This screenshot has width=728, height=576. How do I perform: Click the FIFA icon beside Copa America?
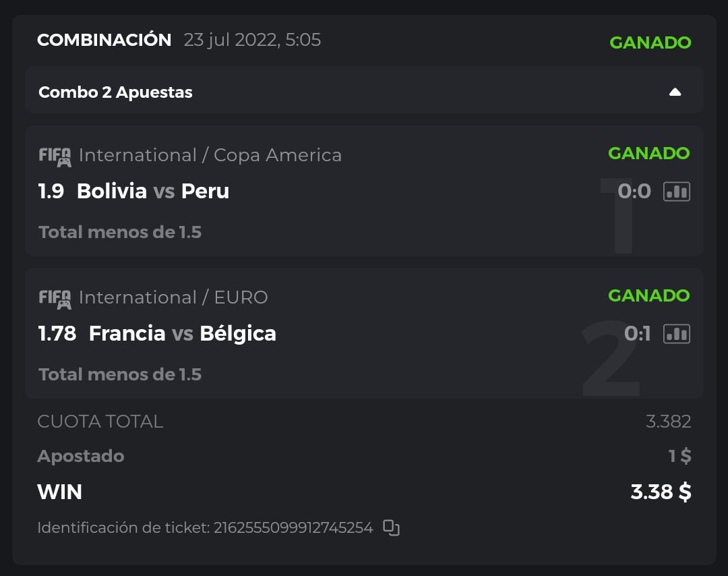coord(55,156)
